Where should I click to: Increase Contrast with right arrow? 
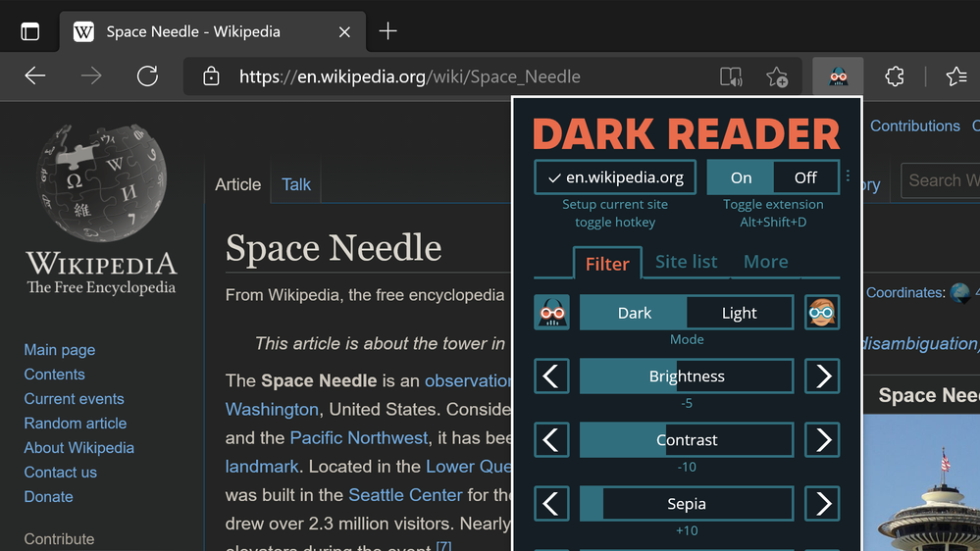coord(822,440)
